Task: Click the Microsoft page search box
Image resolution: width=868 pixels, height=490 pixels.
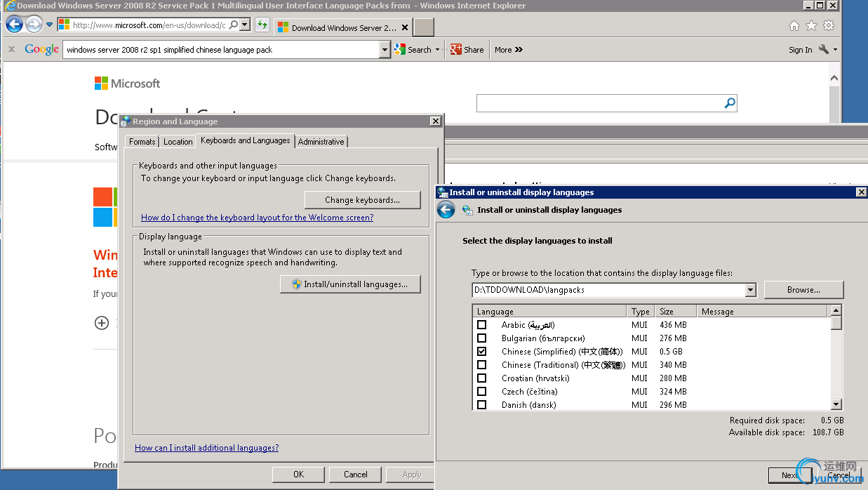Action: pyautogui.click(x=600, y=103)
